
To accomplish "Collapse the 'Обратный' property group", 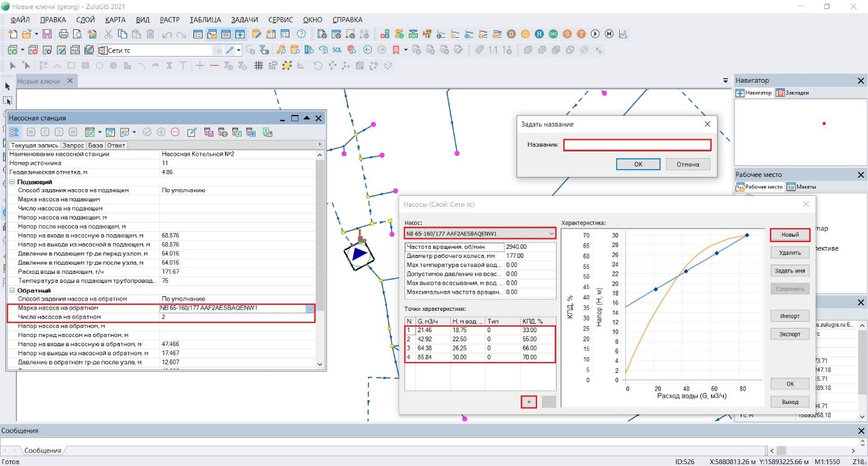I will [12, 291].
